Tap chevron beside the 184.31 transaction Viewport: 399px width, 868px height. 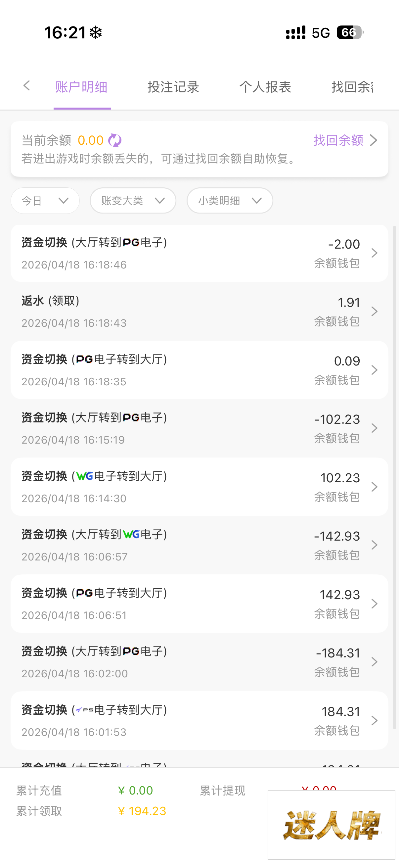374,720
